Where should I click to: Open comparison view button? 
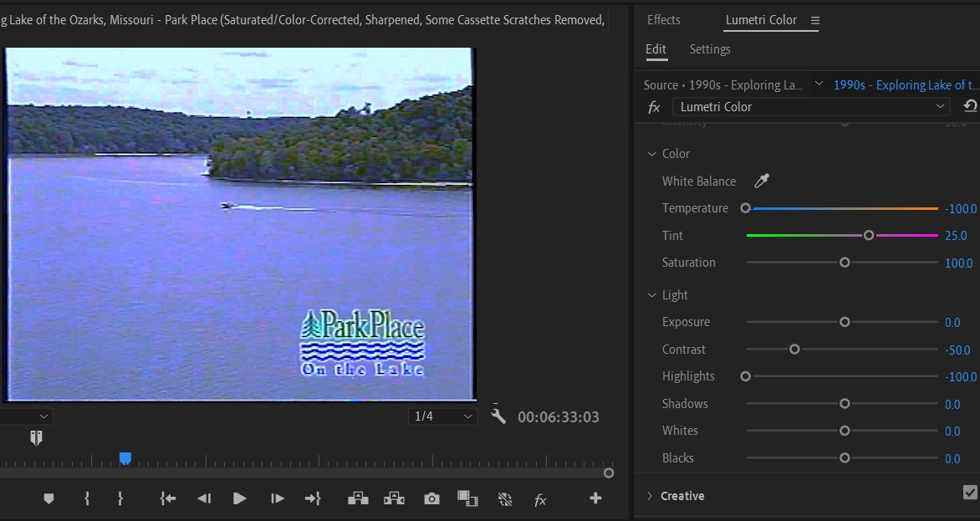tap(467, 498)
